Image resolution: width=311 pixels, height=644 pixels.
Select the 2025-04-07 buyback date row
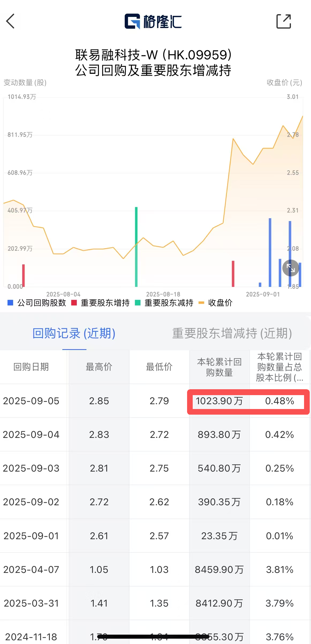pos(31,569)
